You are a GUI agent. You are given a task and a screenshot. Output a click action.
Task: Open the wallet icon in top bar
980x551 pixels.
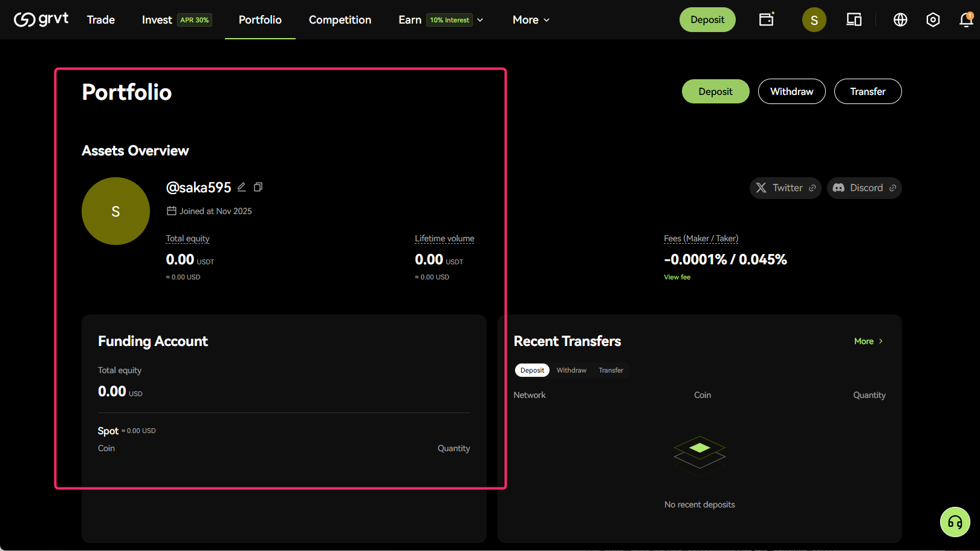coord(766,19)
